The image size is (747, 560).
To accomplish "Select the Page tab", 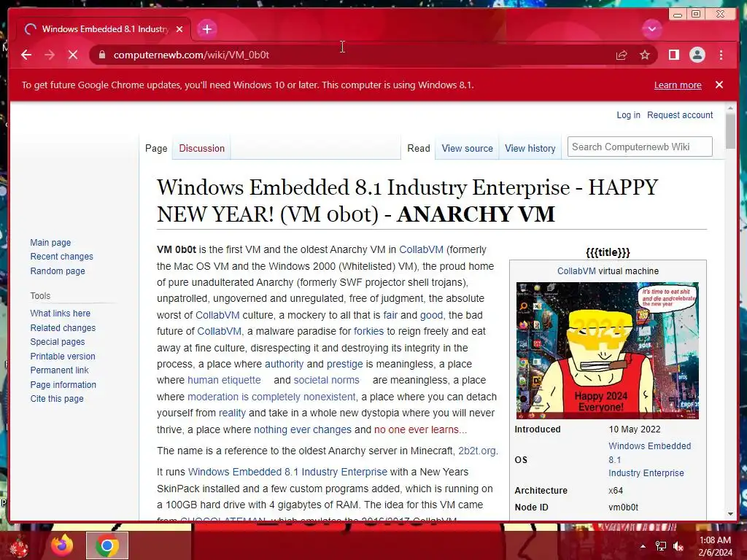I will click(x=156, y=148).
